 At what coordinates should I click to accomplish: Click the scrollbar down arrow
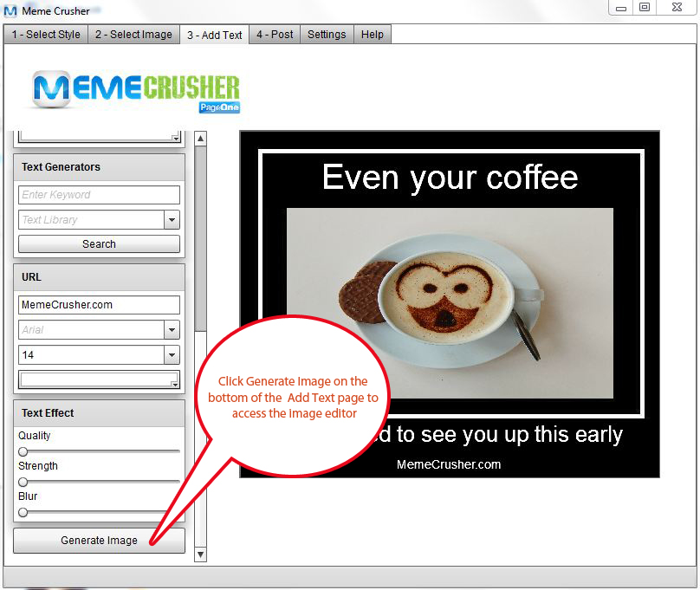tap(200, 553)
